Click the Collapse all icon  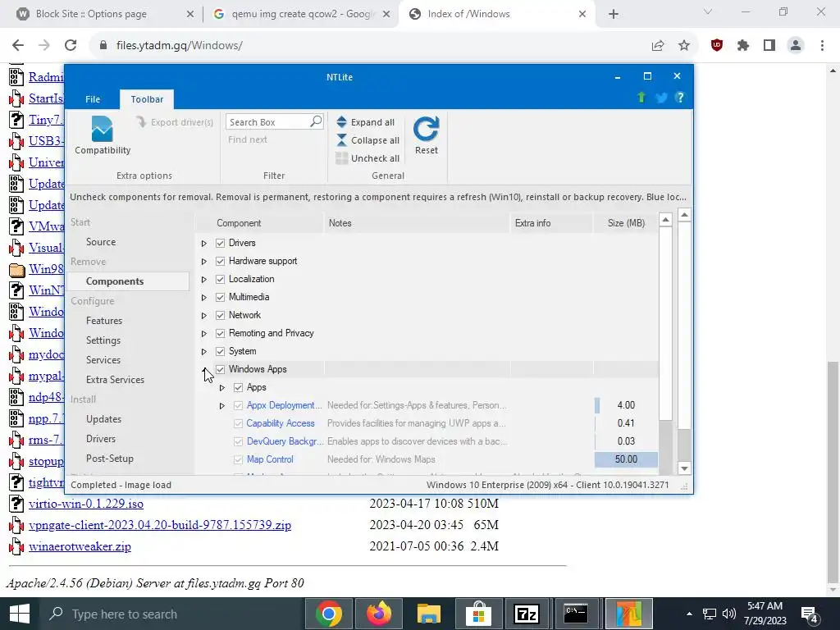(342, 140)
